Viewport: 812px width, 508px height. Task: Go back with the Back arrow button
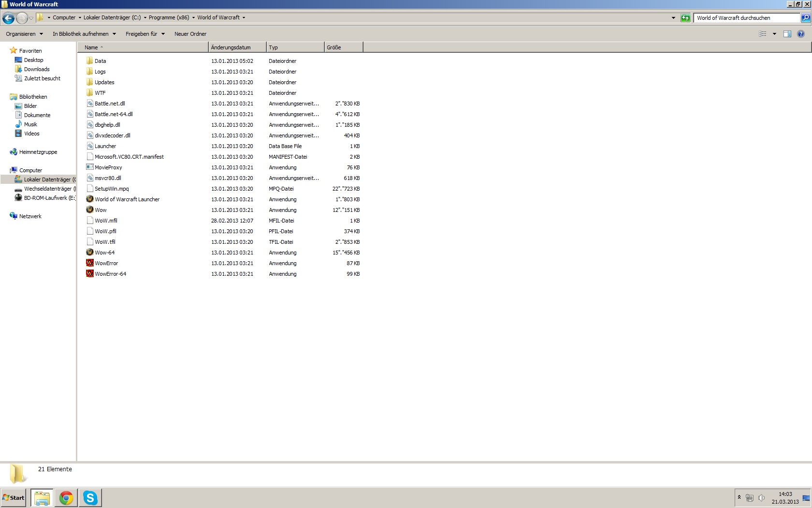(8, 18)
